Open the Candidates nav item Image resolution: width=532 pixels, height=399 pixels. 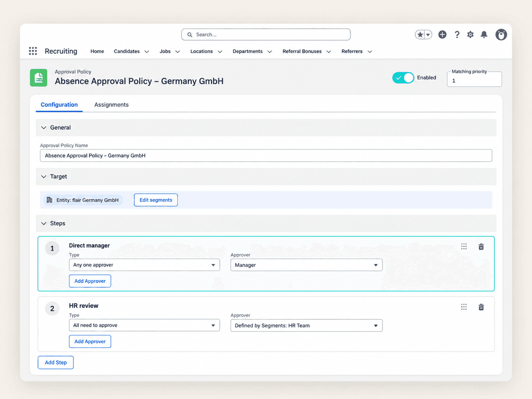click(127, 51)
